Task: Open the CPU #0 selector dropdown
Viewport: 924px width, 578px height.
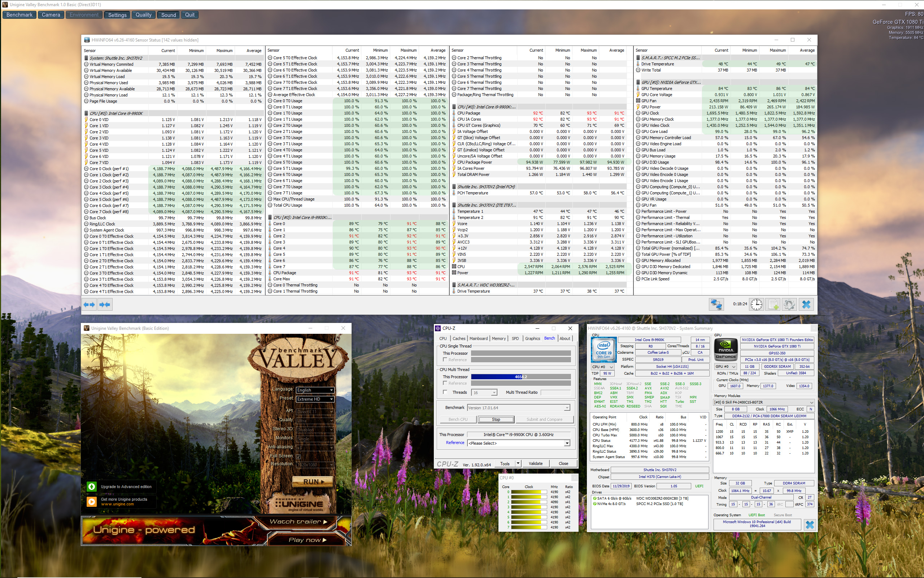Action: point(602,367)
